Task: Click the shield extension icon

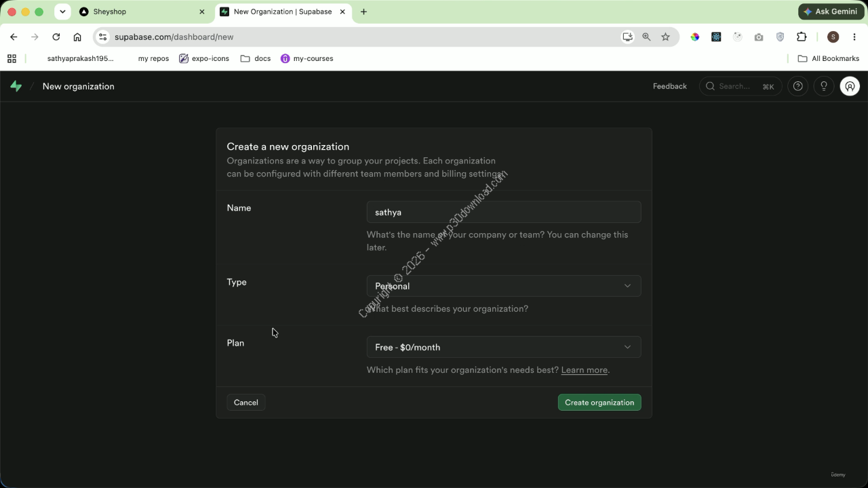Action: pos(780,37)
